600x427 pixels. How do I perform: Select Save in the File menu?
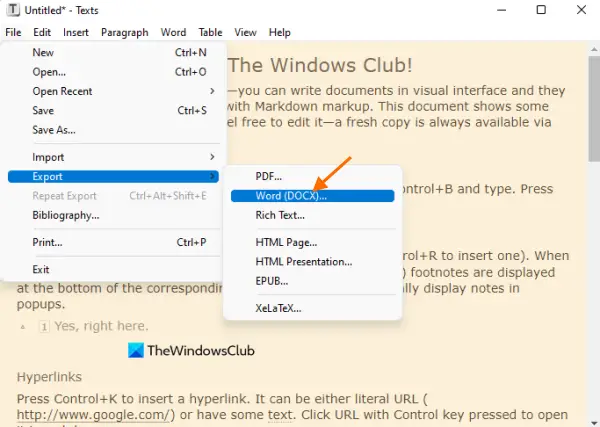(x=113, y=111)
